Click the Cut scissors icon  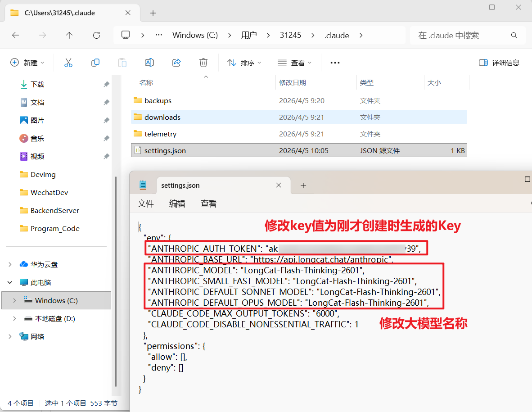tap(68, 63)
